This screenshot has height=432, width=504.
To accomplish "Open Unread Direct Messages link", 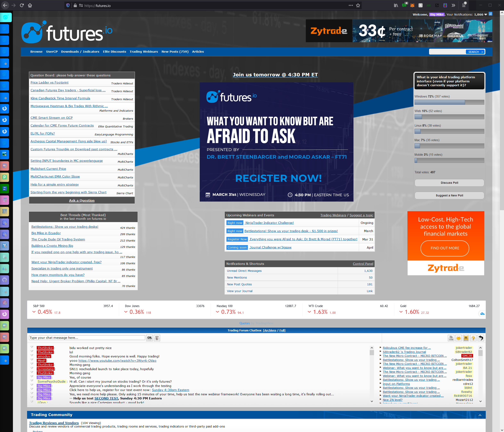I will pyautogui.click(x=244, y=271).
